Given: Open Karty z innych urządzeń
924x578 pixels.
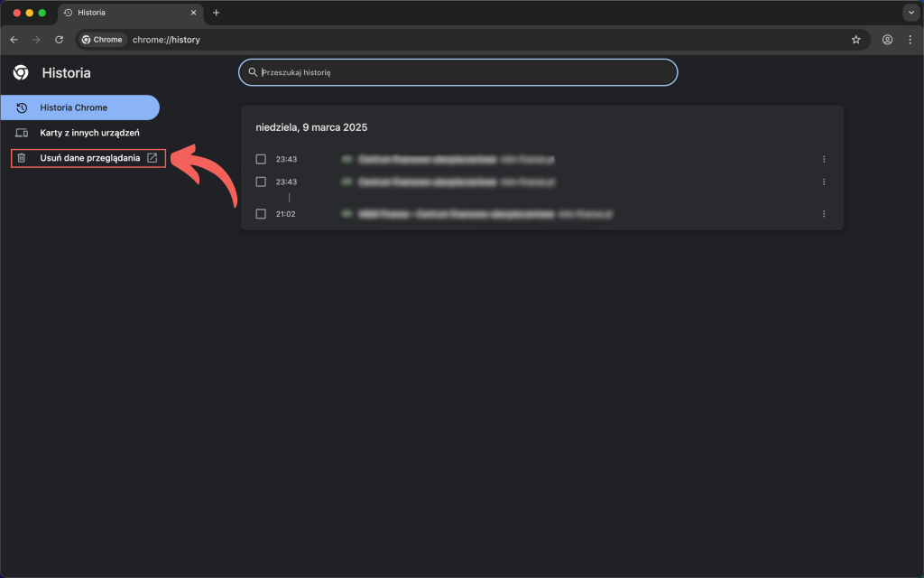Looking at the screenshot, I should coord(88,133).
